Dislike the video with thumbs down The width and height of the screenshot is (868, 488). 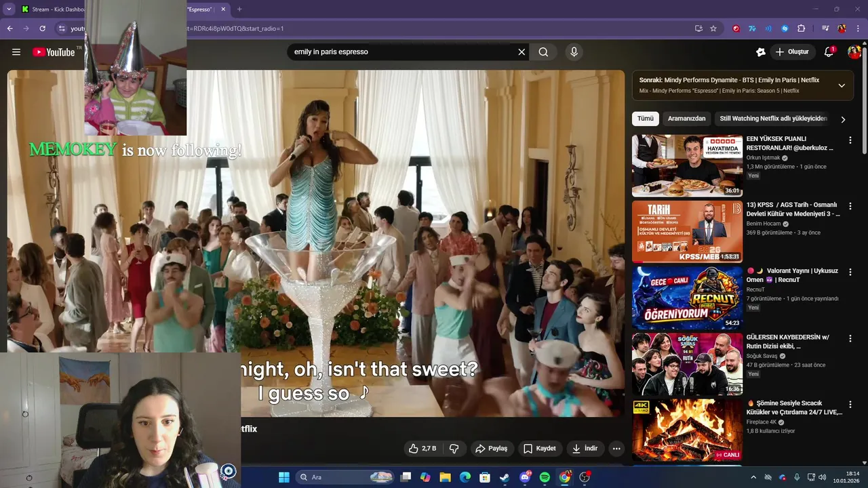point(454,449)
